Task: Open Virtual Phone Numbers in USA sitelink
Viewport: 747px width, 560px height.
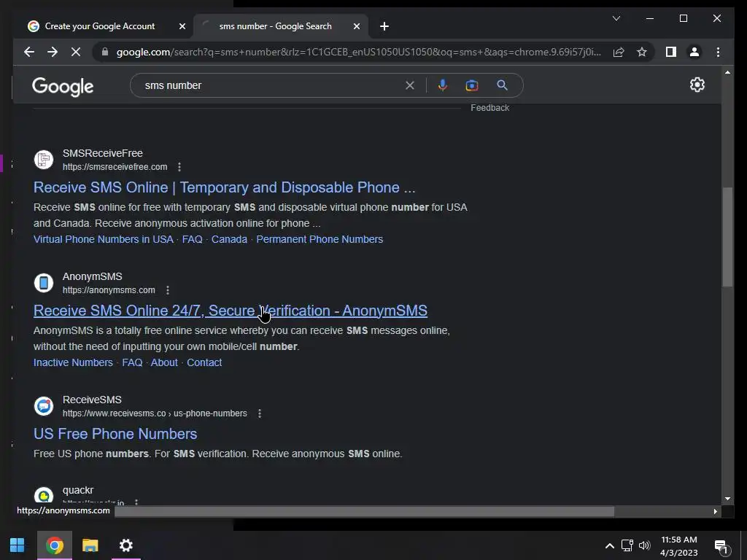Action: pos(104,239)
